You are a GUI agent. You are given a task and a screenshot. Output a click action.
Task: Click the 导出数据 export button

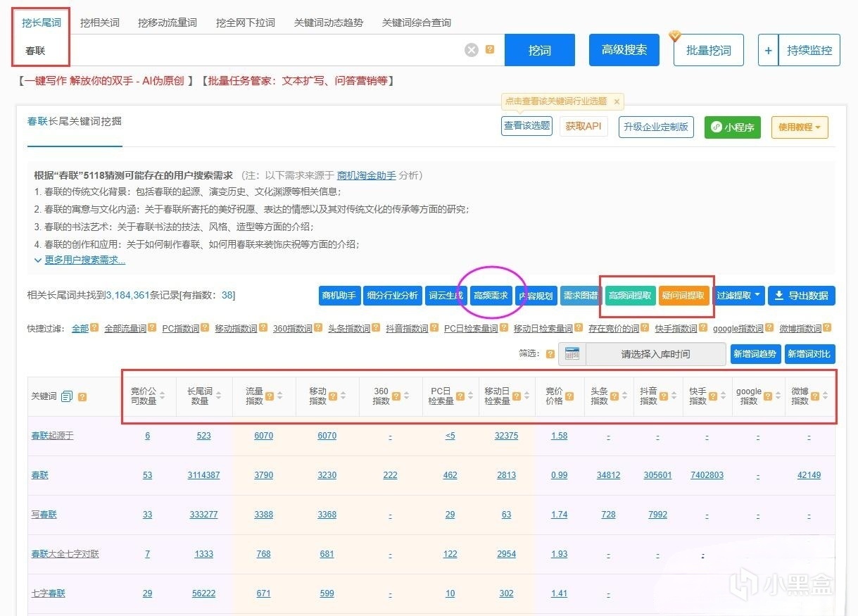coord(802,296)
